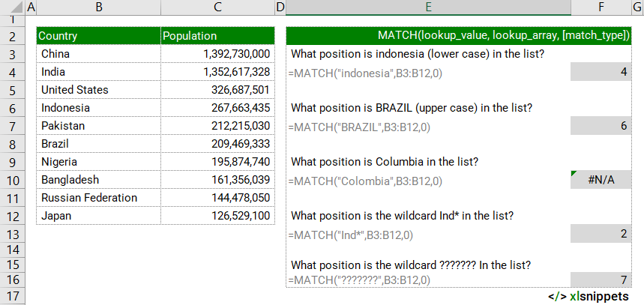Select the Brazil cell
This screenshot has width=644, height=305.
click(98, 144)
